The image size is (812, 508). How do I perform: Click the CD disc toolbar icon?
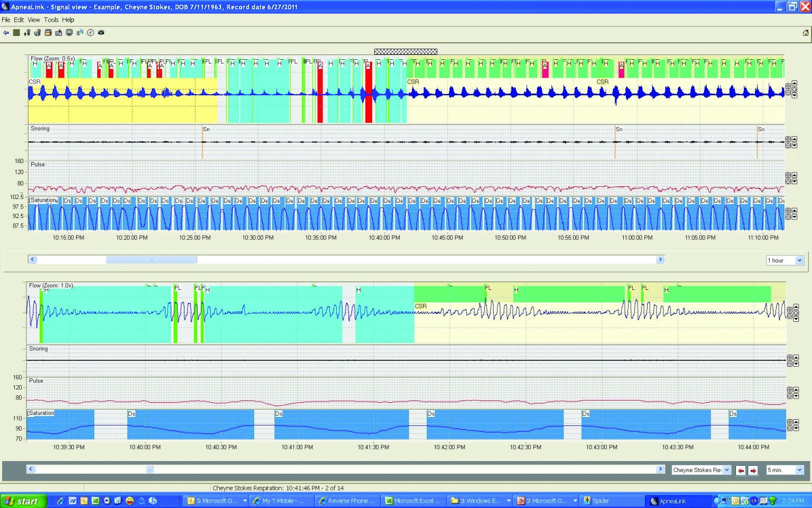[90, 33]
